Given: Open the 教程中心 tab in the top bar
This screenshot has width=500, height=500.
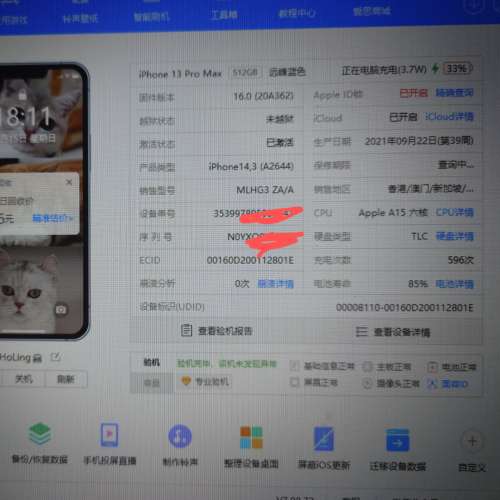Looking at the screenshot, I should click(296, 13).
